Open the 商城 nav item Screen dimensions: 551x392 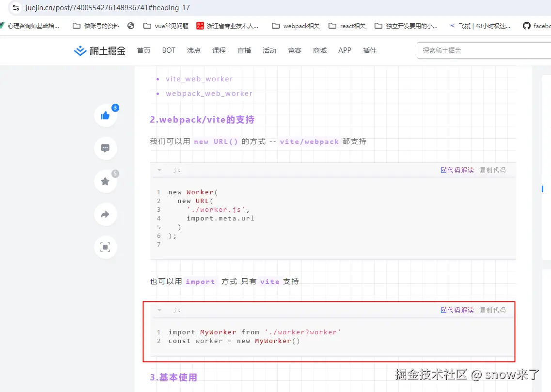click(x=320, y=50)
